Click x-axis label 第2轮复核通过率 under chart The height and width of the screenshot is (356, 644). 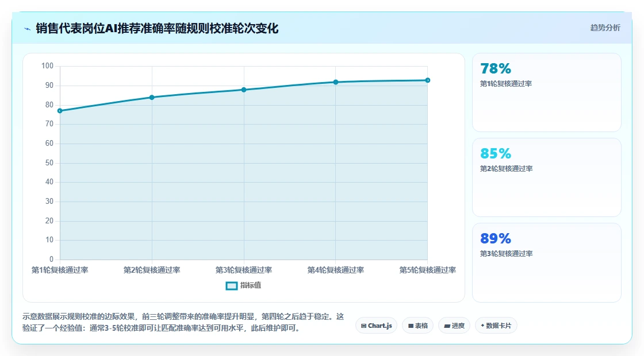pyautogui.click(x=152, y=270)
